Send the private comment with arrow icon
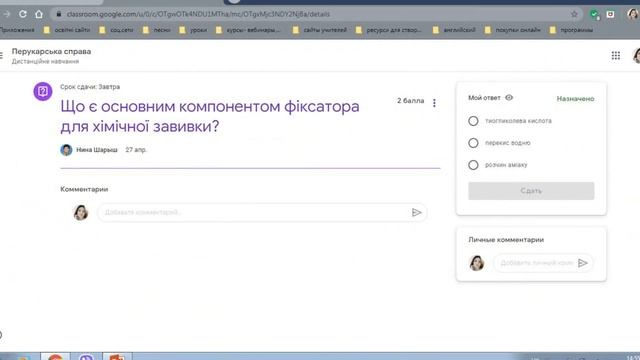The height and width of the screenshot is (360, 640). 583,263
